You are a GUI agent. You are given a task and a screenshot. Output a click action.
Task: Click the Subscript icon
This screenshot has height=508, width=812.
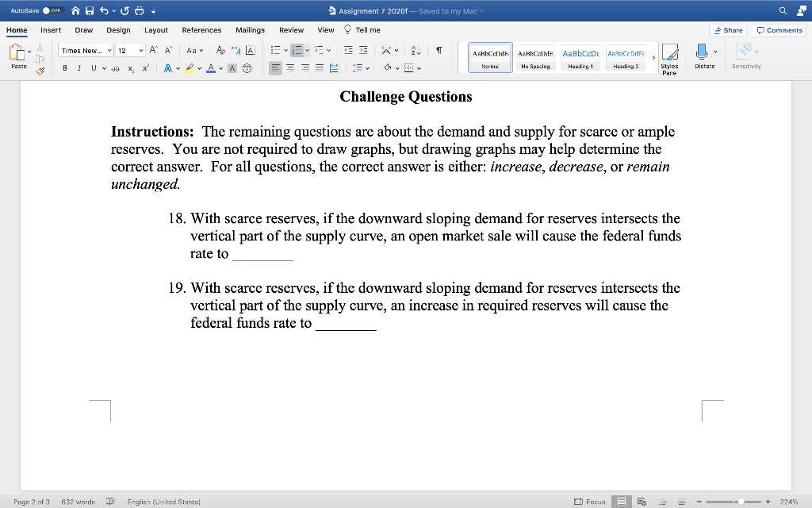[131, 68]
